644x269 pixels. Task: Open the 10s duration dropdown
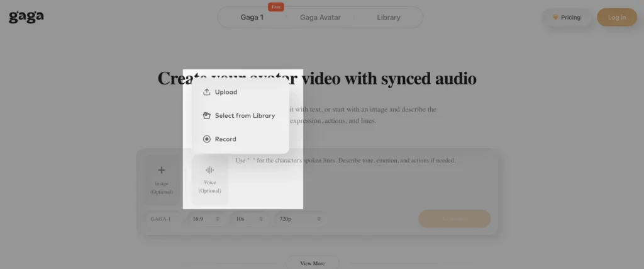click(249, 219)
